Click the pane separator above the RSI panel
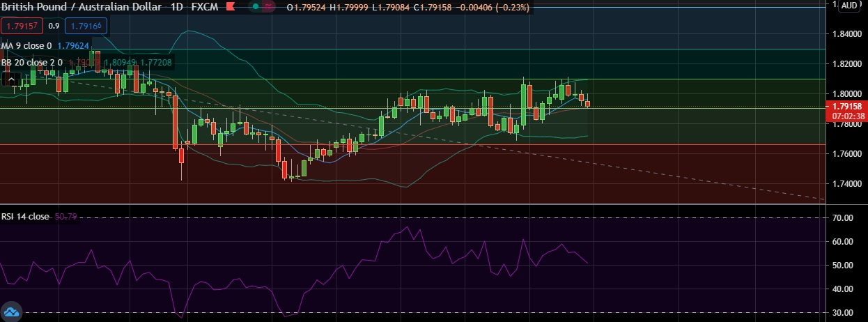Screen dimensions: 868x322 coord(418,204)
